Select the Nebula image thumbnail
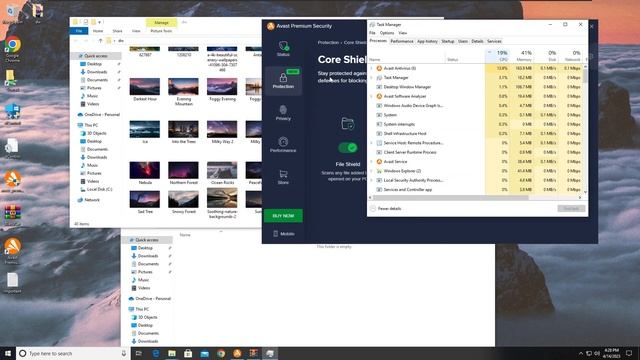 tap(144, 173)
